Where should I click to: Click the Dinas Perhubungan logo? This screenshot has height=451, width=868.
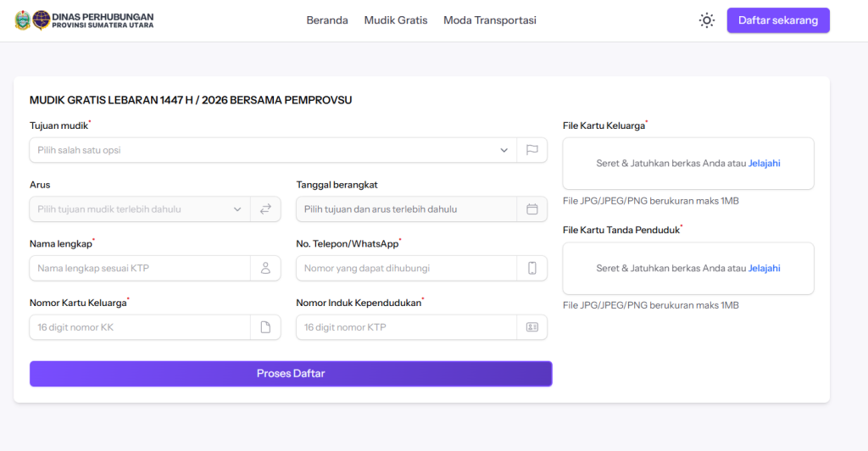(x=84, y=20)
